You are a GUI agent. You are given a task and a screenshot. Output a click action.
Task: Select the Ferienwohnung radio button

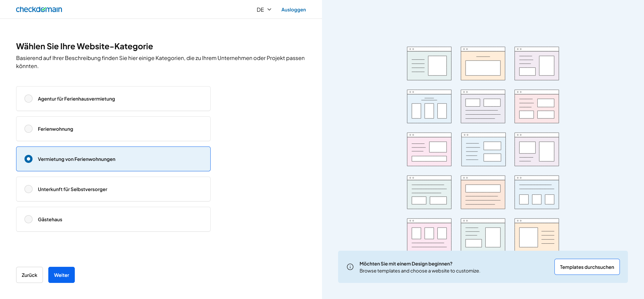(x=29, y=129)
